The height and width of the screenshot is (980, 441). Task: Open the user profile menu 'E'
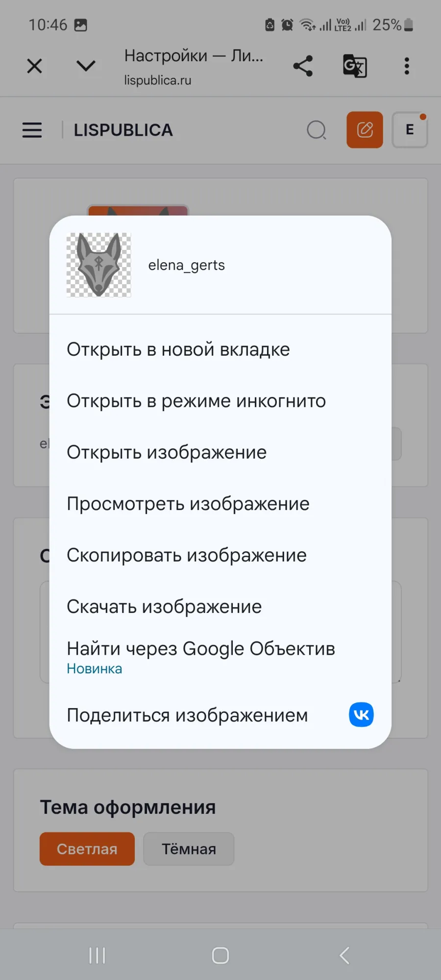[410, 130]
